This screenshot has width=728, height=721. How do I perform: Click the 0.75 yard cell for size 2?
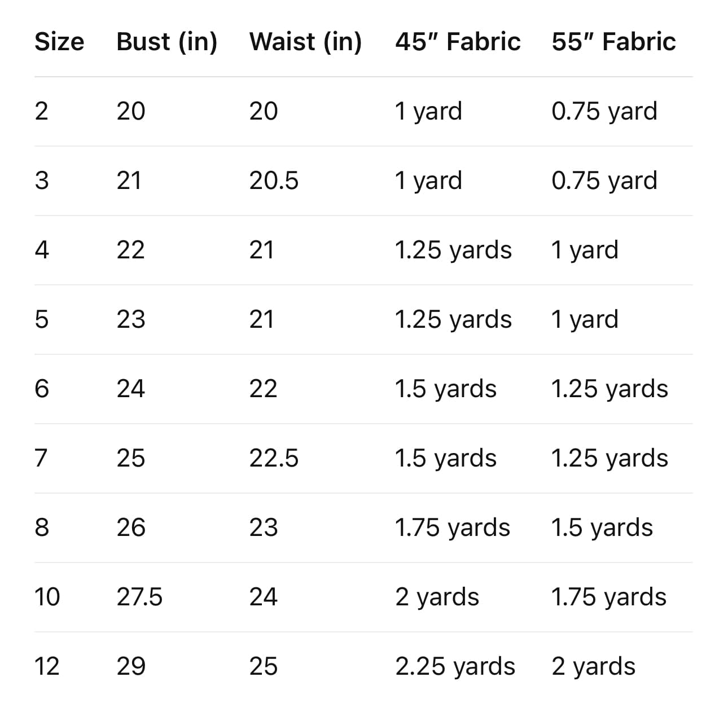coord(604,111)
